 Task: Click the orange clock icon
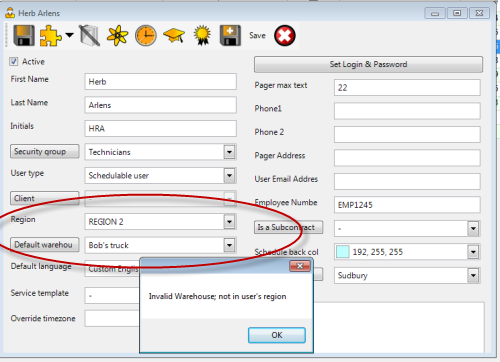coord(146,35)
